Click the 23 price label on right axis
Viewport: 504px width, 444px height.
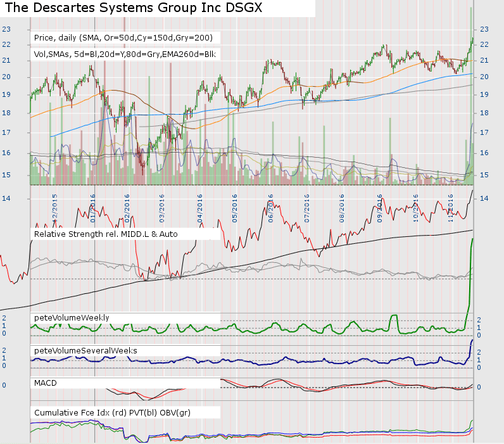(x=484, y=29)
